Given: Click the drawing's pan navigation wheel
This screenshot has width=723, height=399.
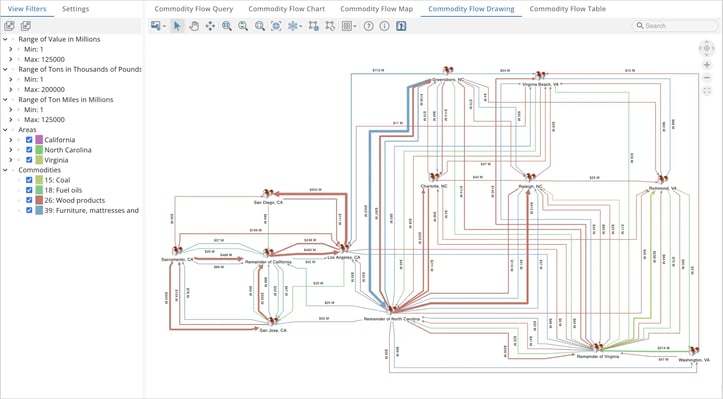Looking at the screenshot, I should 706,48.
